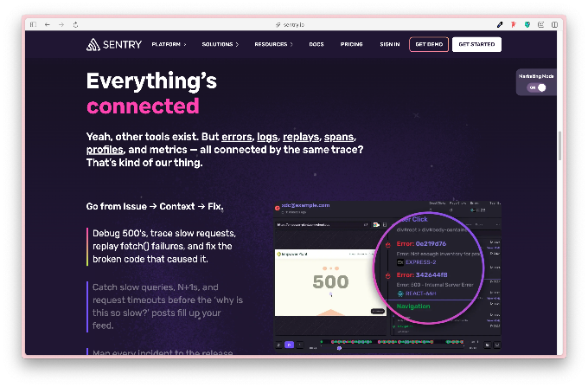Reload the sentry.io page
Image resolution: width=588 pixels, height=387 pixels.
click(x=75, y=25)
